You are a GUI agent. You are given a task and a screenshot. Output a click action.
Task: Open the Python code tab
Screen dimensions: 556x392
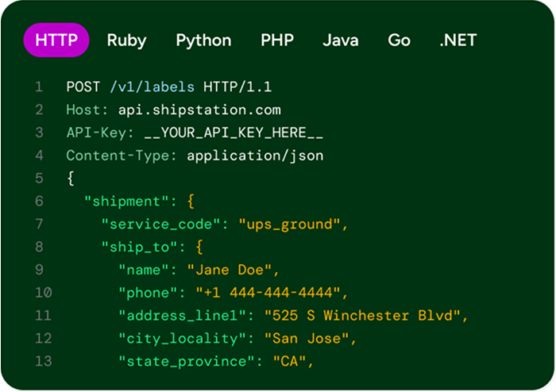click(x=203, y=40)
